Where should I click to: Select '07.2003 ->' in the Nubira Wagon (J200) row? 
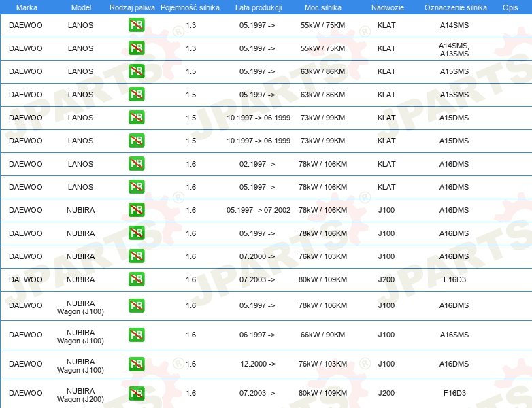257,393
